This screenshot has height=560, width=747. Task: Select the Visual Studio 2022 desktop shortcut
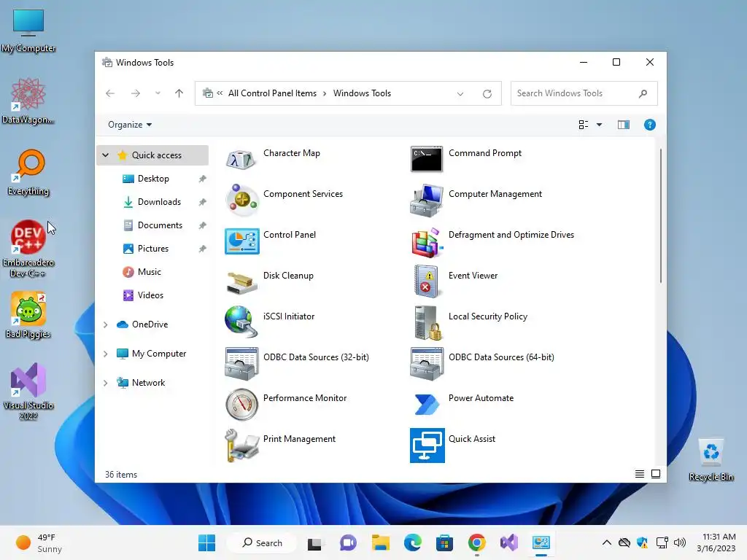click(28, 392)
